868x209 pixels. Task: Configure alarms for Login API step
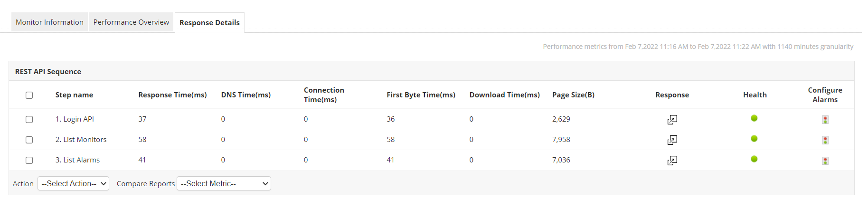[x=825, y=120]
